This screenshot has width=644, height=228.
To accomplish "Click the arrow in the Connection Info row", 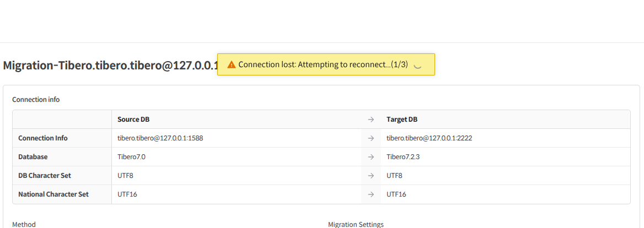I will pyautogui.click(x=371, y=138).
